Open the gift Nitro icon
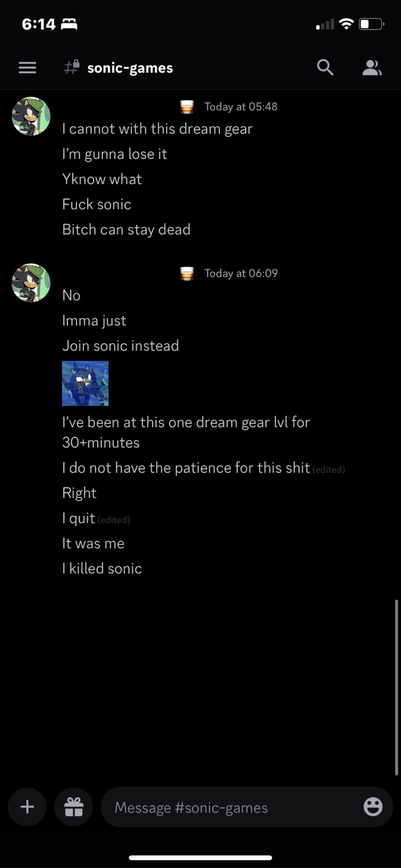401x868 pixels. (x=73, y=807)
